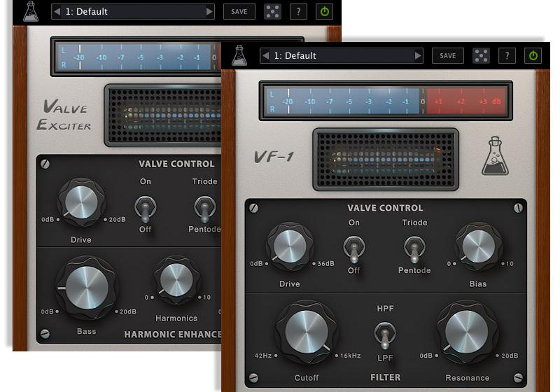Toggle VF-1 power button
The height and width of the screenshot is (392, 560).
click(533, 56)
